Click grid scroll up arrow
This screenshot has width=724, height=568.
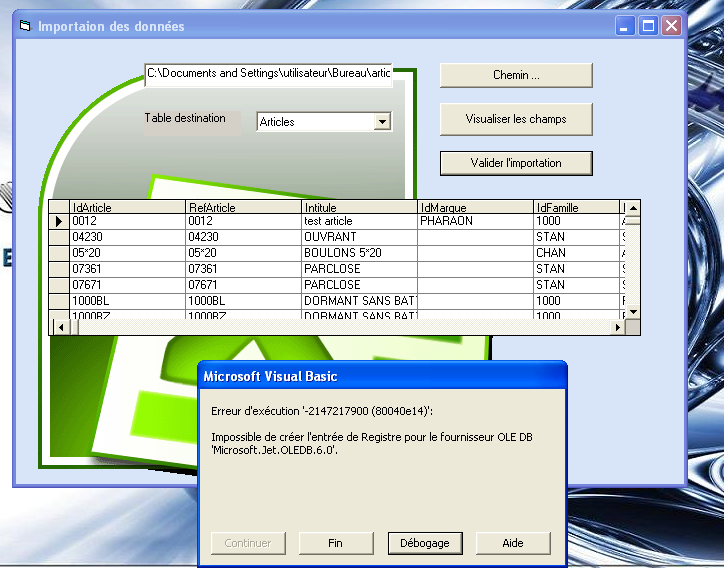click(634, 208)
